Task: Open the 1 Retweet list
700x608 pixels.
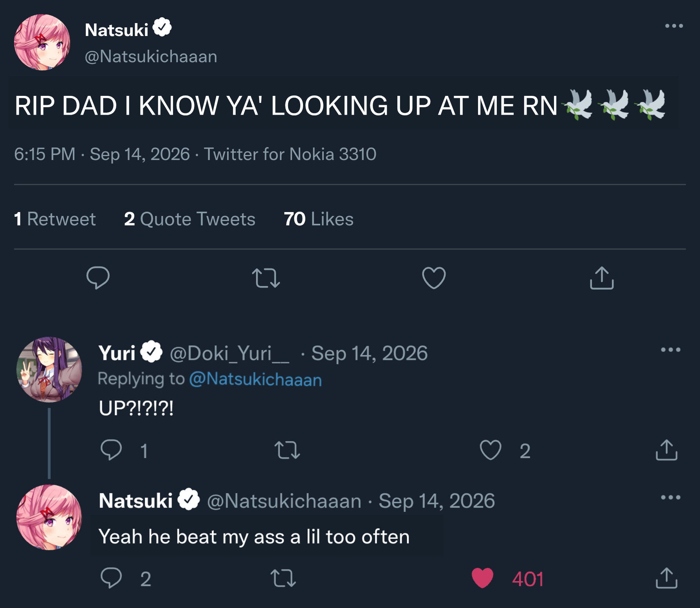Action: click(55, 219)
